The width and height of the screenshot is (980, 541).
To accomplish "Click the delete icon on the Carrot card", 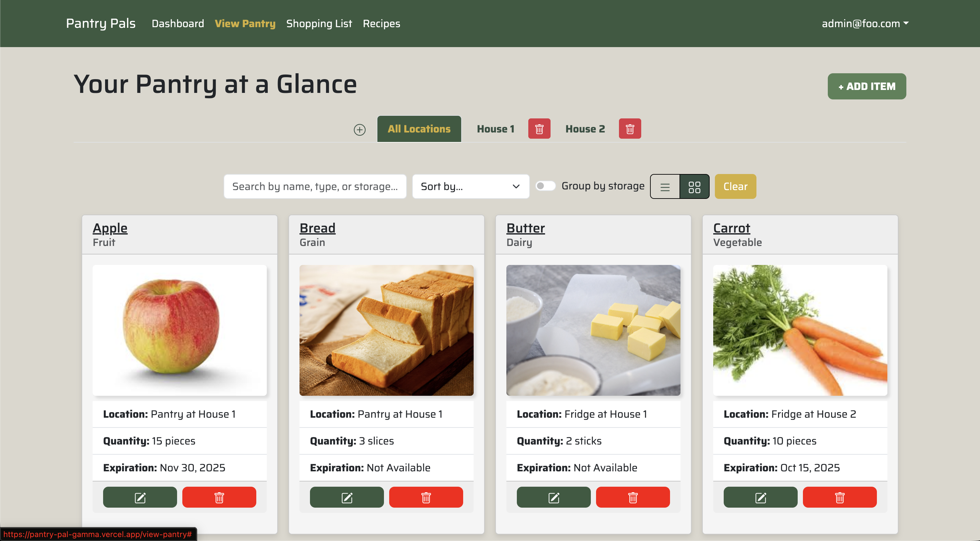I will [x=840, y=497].
